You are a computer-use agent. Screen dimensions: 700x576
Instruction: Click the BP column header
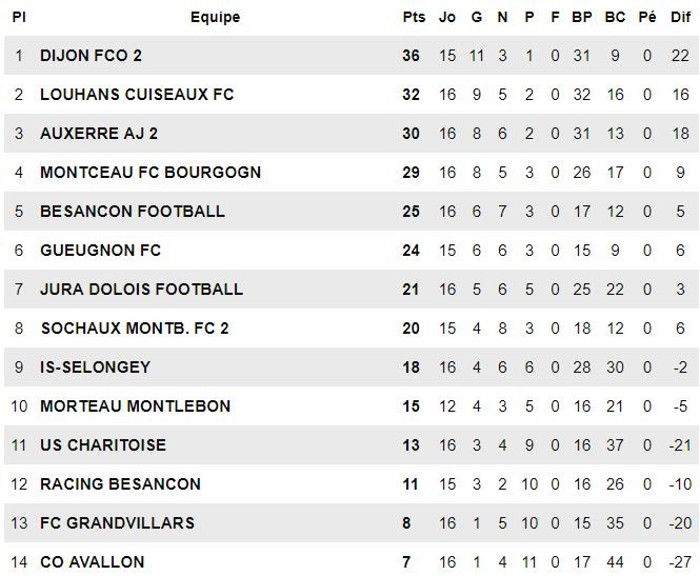pos(582,17)
